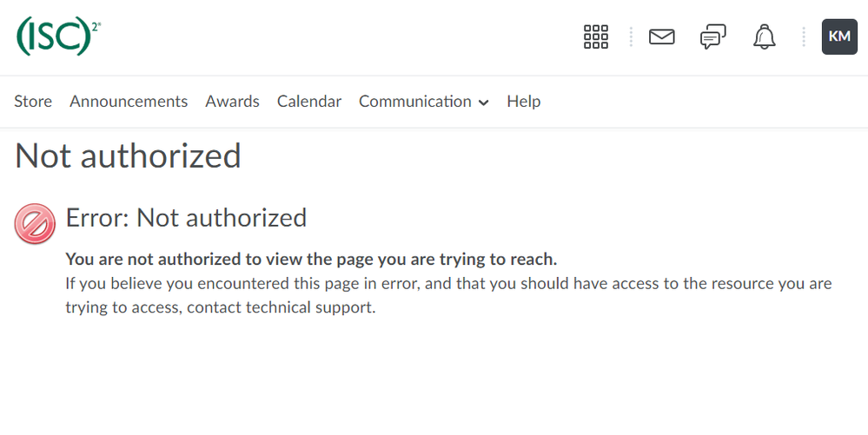
Task: Go to the Store page
Action: coord(33,102)
